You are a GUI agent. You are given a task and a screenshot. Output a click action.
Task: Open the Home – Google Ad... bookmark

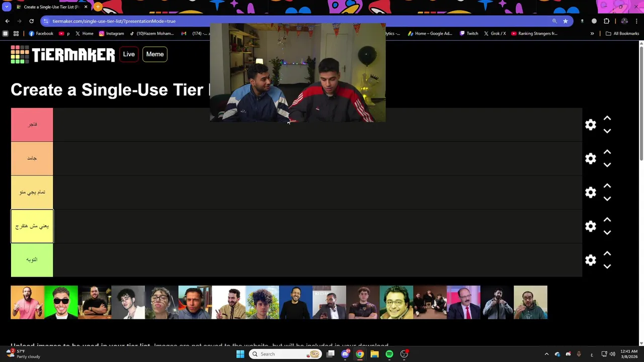point(430,34)
